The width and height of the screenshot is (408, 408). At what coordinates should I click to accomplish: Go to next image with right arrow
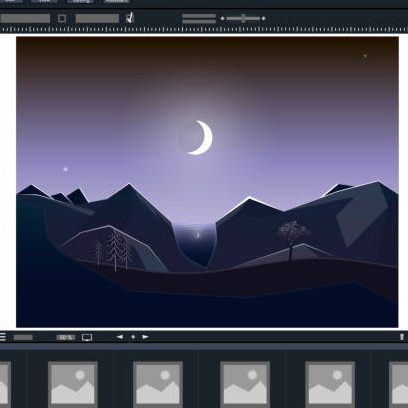pos(145,337)
